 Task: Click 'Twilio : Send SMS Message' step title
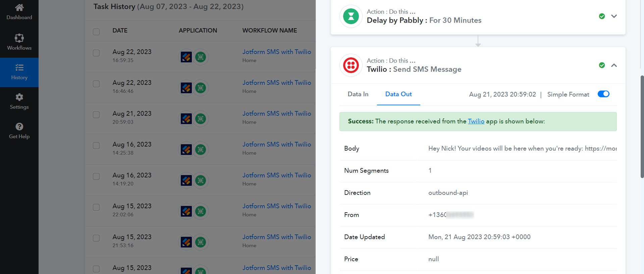(x=414, y=69)
